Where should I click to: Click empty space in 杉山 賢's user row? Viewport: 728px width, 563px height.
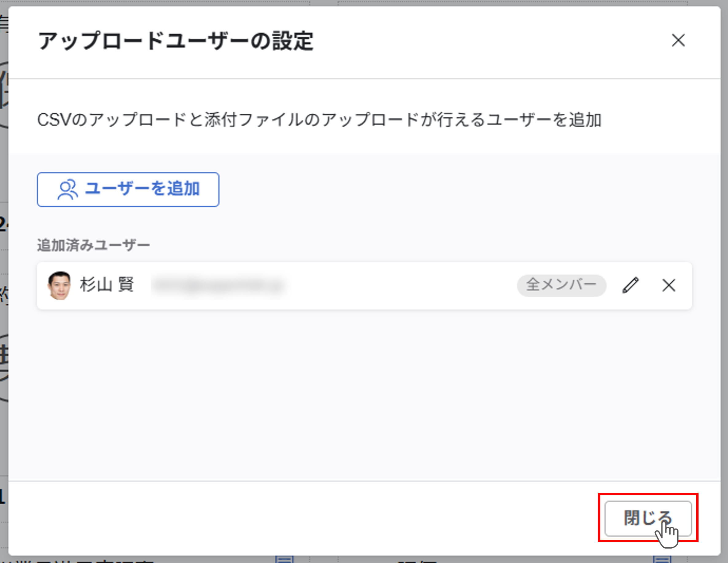click(400, 286)
